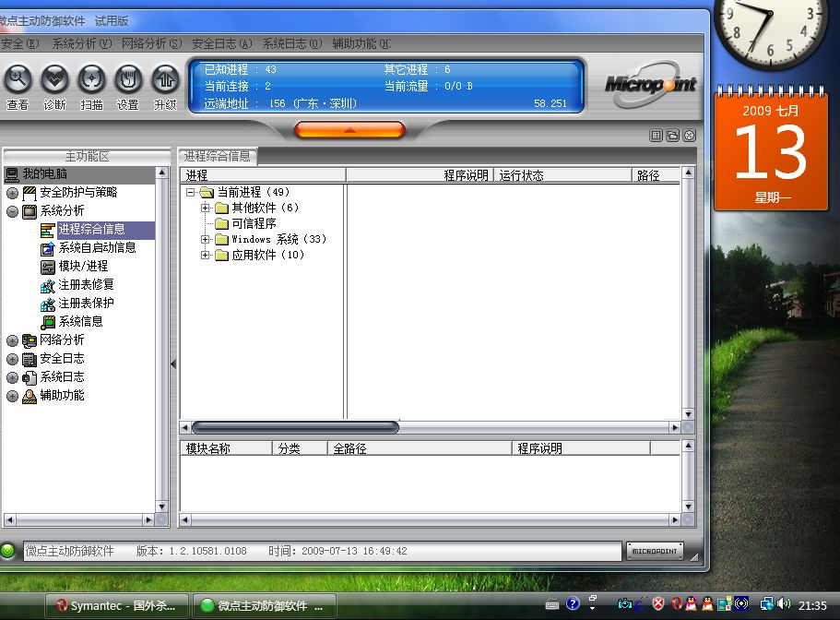The image size is (840, 620).
Task: Open 设置 with the hand icon
Action: point(128,79)
